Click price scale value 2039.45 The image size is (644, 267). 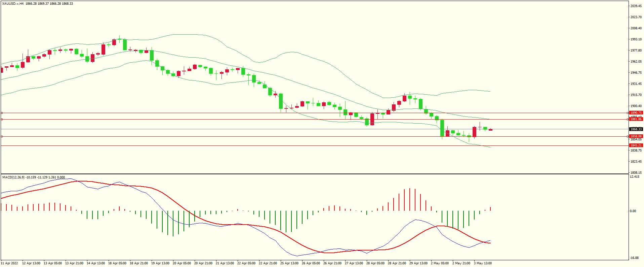coord(636,6)
